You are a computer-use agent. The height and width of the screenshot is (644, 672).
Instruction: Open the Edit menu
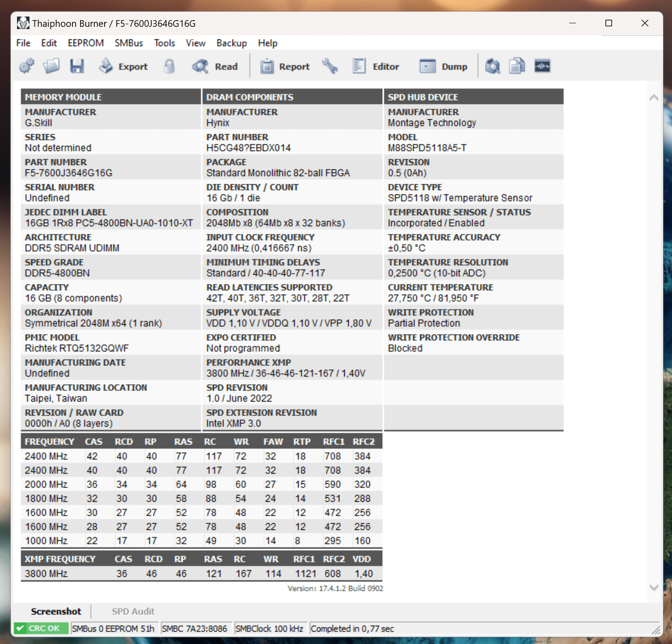click(49, 43)
